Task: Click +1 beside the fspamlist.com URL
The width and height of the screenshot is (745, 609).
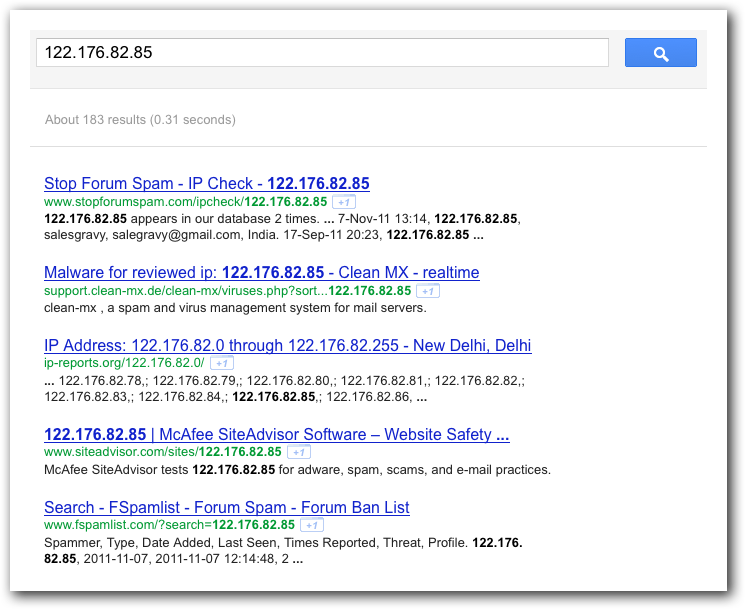Action: [x=312, y=525]
